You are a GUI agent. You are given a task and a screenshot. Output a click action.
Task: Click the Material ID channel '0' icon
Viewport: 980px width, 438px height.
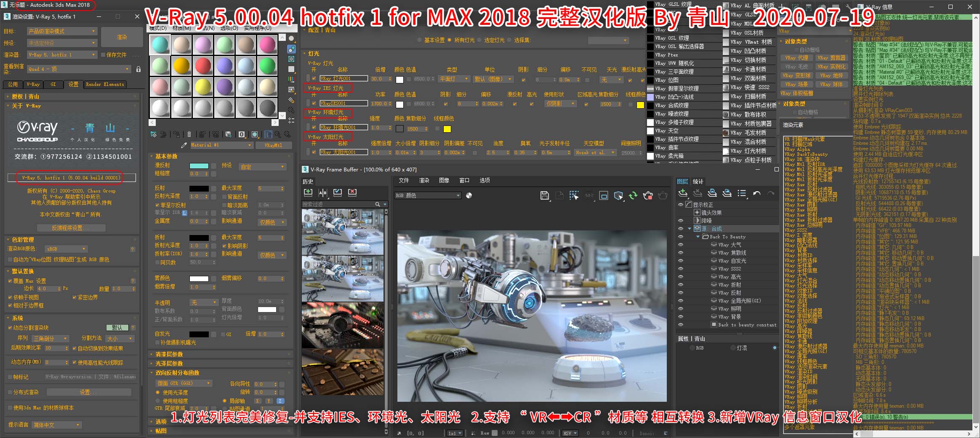tap(242, 134)
